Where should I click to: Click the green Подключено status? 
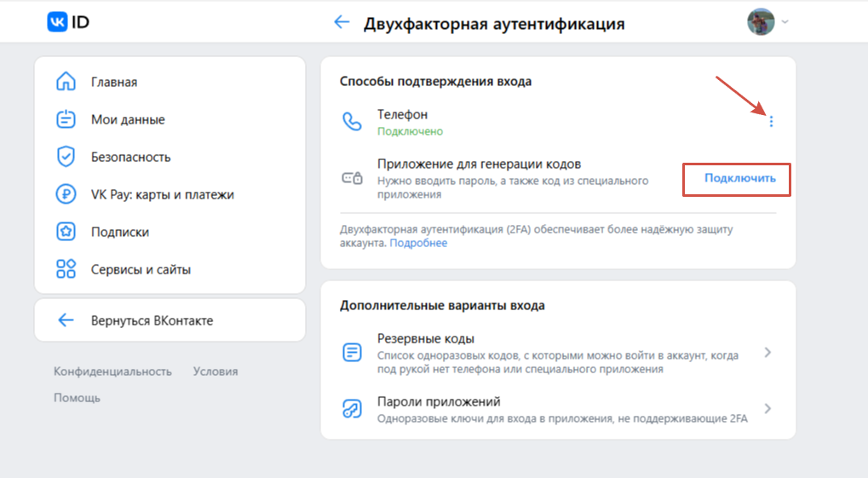pyautogui.click(x=411, y=131)
